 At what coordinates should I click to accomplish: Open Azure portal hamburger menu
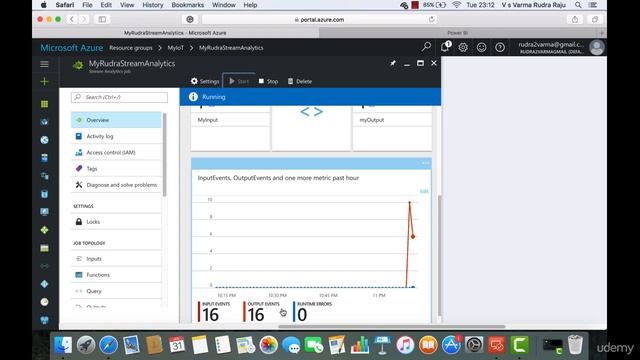pyautogui.click(x=44, y=64)
